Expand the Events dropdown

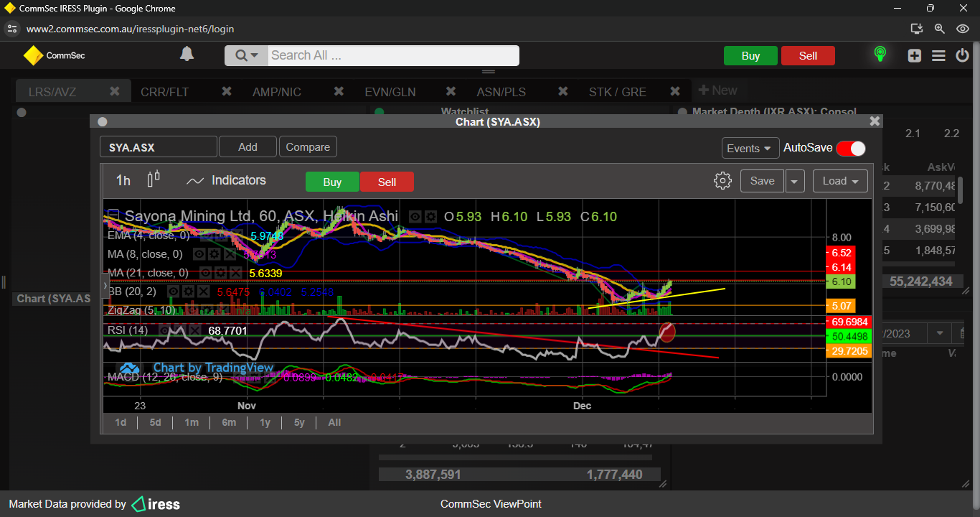750,148
